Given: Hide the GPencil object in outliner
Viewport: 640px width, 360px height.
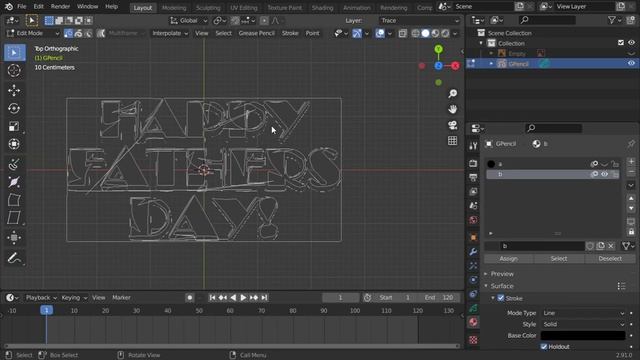Looking at the screenshot, I should pyautogui.click(x=631, y=63).
